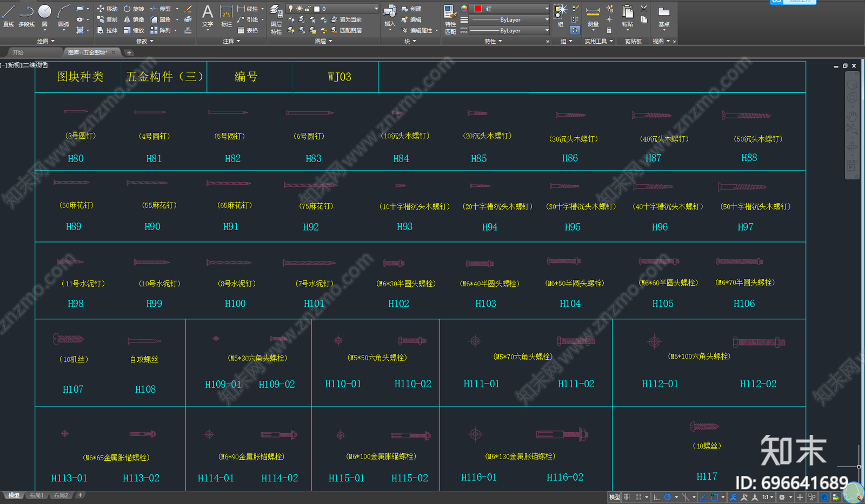The height and width of the screenshot is (504, 865).
Task: Click the color wheel icon in 特性
Action: [464, 9]
